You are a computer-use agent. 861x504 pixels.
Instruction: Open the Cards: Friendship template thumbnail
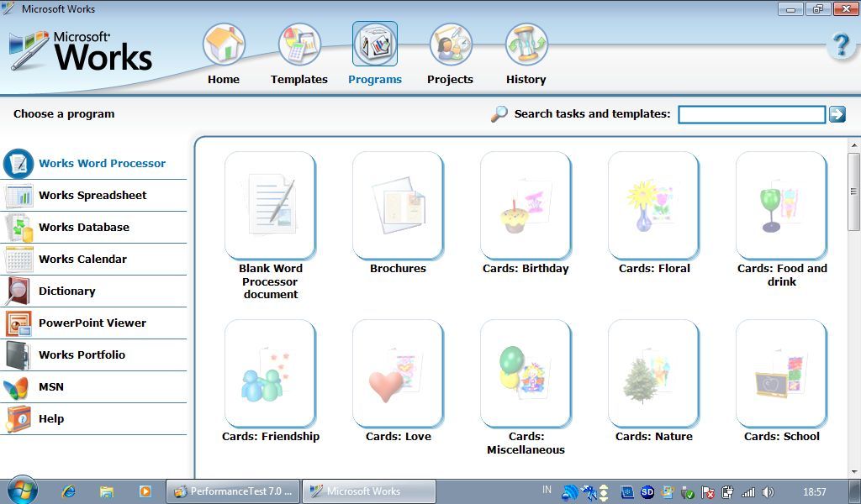(270, 374)
